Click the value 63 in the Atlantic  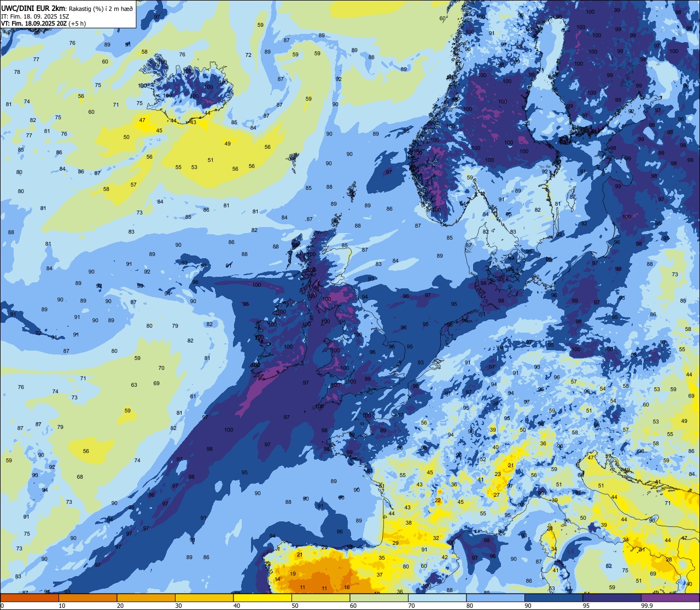(x=134, y=385)
